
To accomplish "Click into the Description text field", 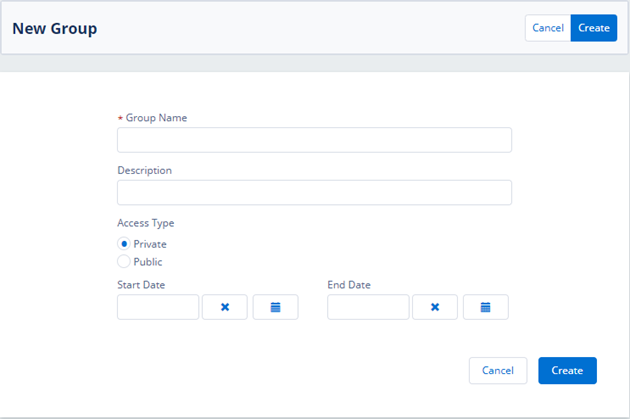I will coord(314,192).
